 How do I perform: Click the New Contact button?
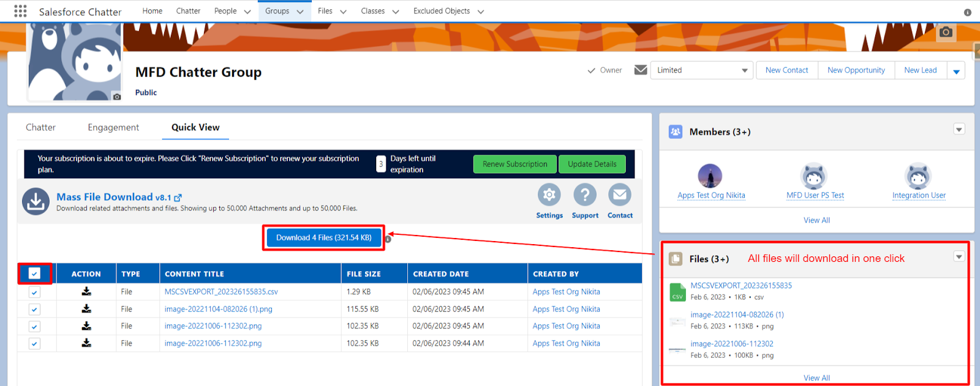787,70
